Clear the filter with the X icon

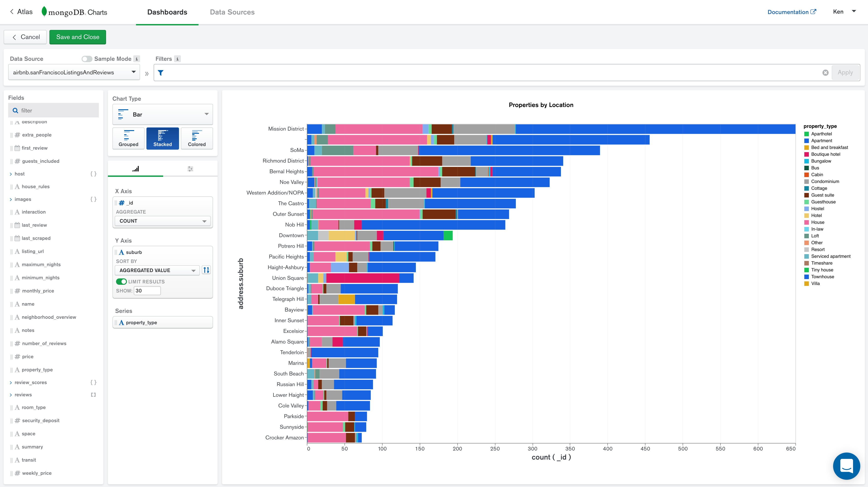point(825,73)
